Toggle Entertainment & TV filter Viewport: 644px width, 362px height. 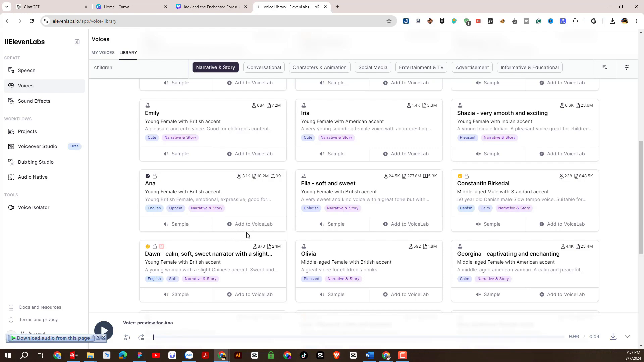point(421,67)
